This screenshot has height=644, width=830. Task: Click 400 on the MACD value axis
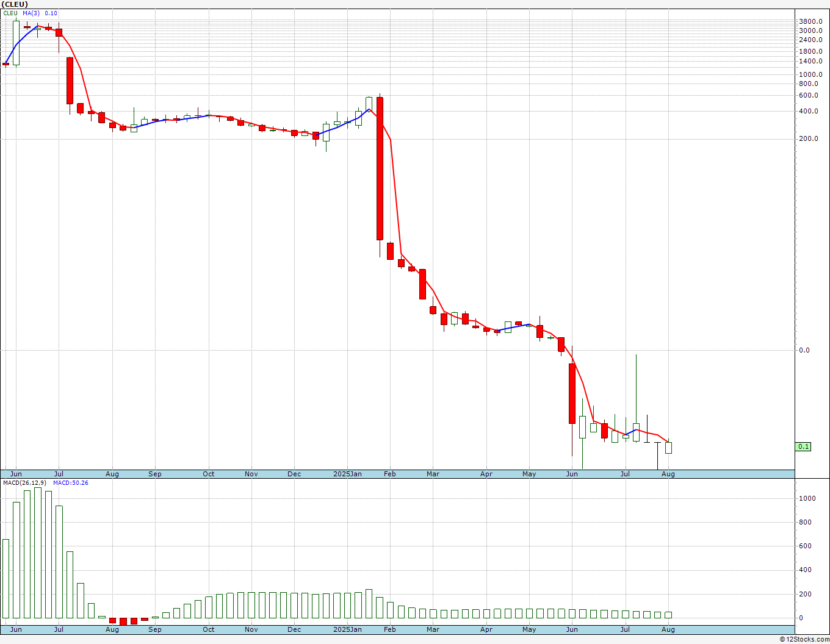[x=804, y=570]
